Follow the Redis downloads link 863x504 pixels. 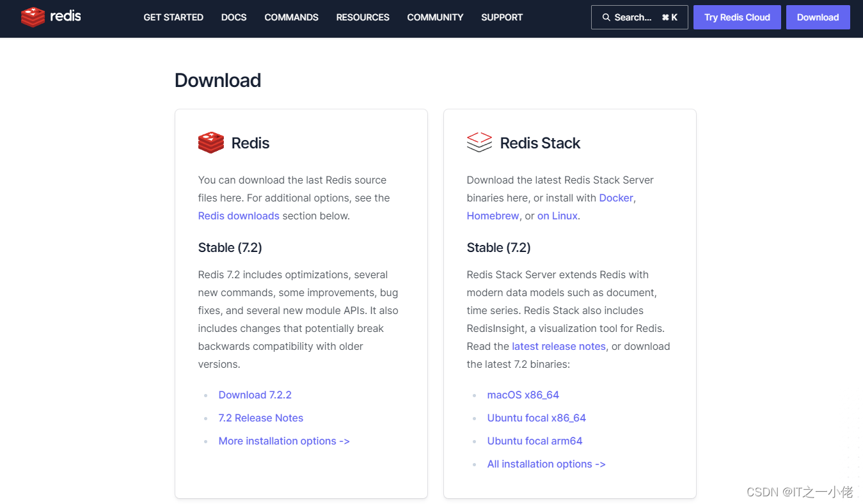tap(239, 216)
